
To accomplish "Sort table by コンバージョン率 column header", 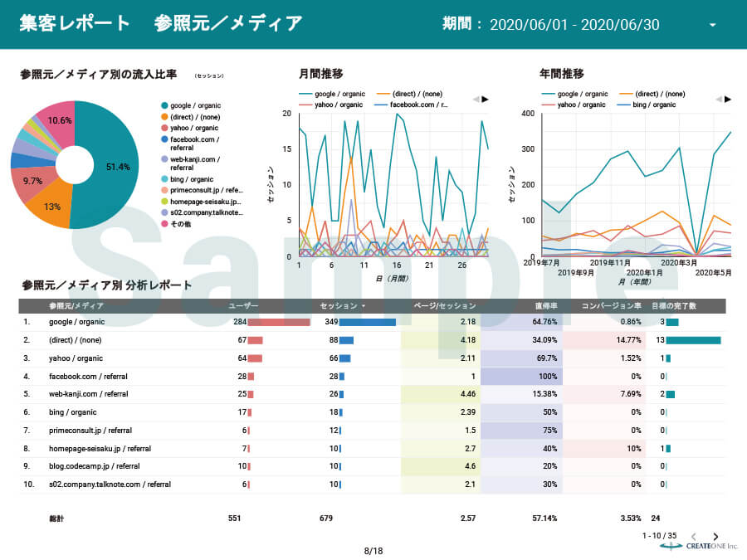I will 611,306.
